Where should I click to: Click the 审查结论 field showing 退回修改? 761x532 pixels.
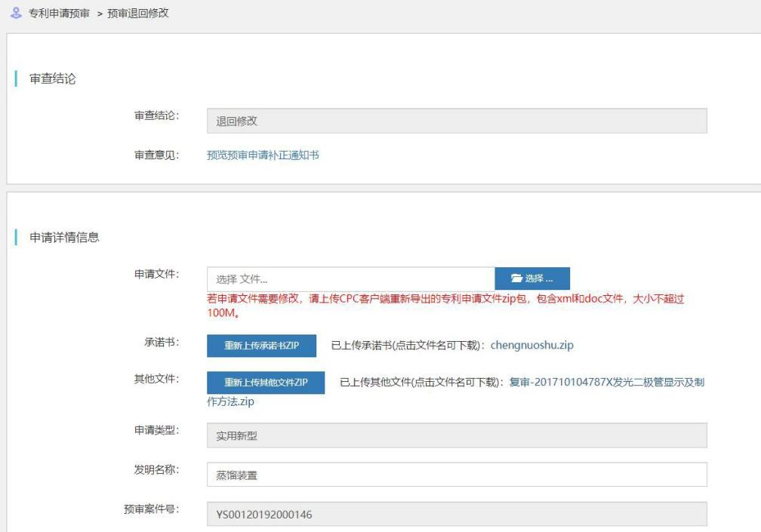[456, 121]
